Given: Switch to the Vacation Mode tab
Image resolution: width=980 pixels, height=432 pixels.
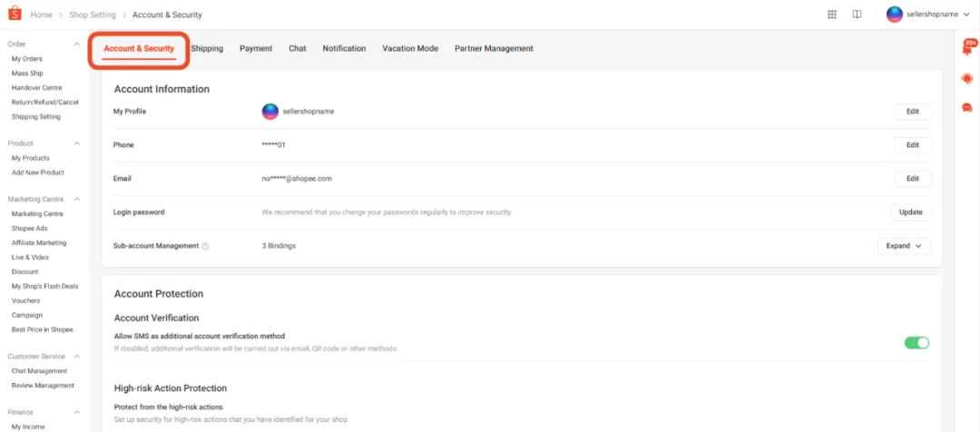Looking at the screenshot, I should point(410,48).
